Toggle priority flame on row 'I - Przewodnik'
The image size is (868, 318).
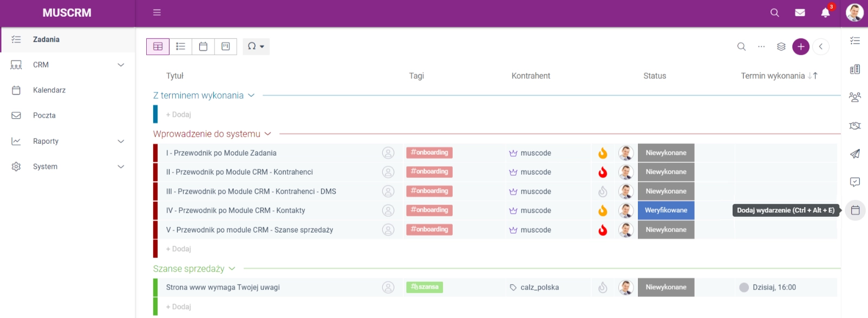(603, 153)
